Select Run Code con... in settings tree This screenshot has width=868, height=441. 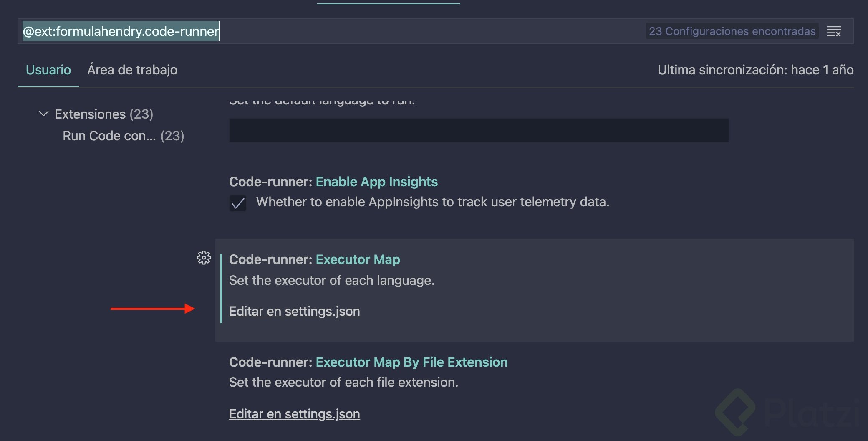[x=123, y=136]
